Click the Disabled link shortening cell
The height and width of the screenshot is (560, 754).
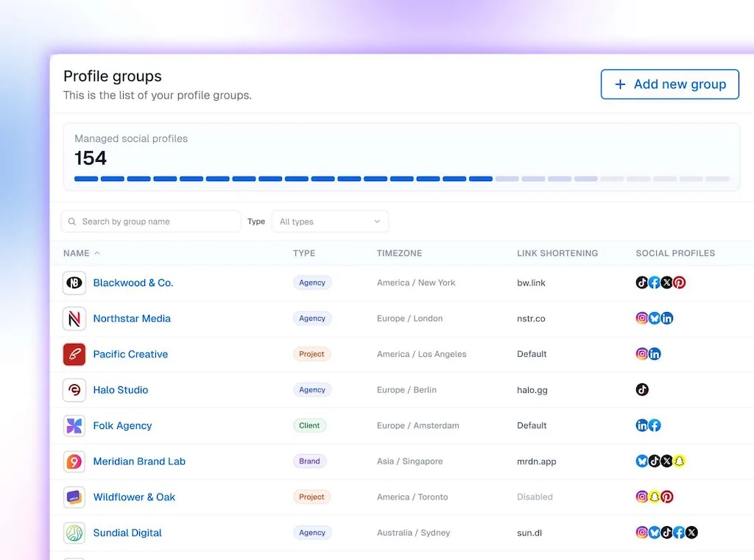coord(535,497)
